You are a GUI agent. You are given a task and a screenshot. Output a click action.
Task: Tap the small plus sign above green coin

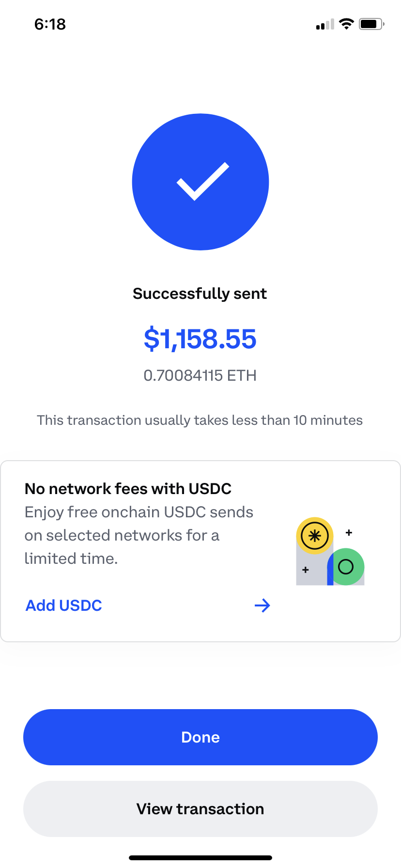coord(349,533)
